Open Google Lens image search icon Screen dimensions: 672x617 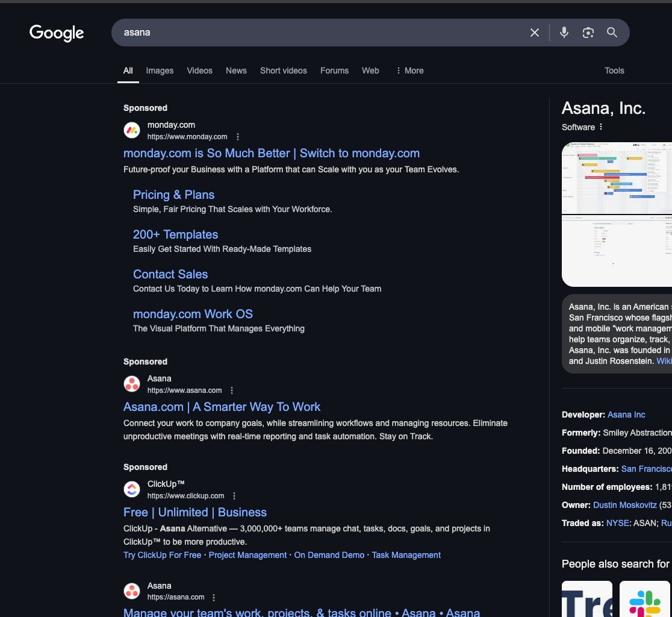point(588,33)
